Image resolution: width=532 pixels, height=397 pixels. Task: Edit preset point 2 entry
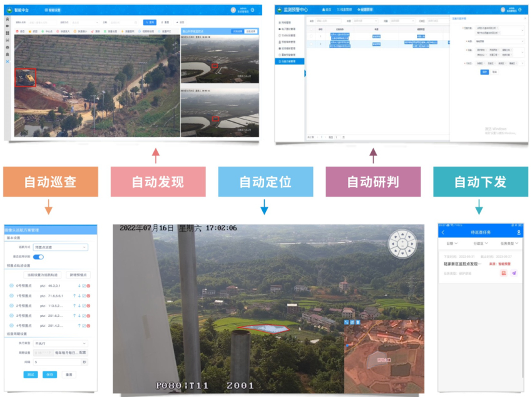(84, 306)
